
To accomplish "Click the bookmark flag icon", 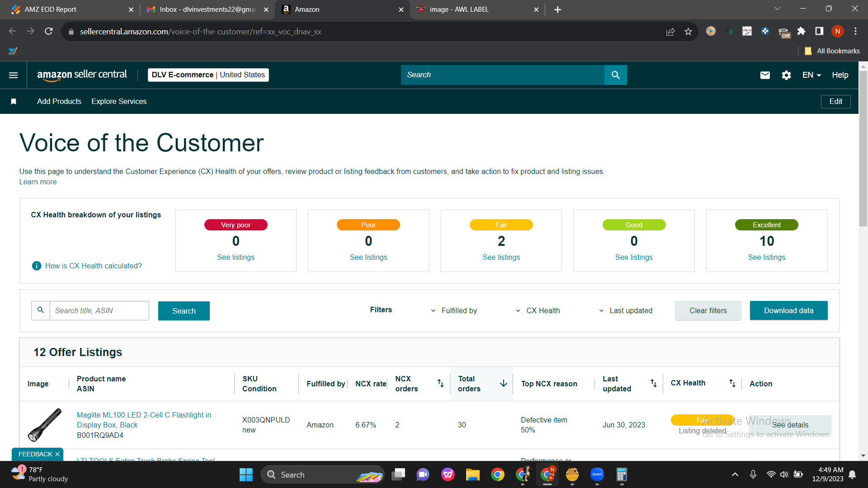I will pos(14,102).
